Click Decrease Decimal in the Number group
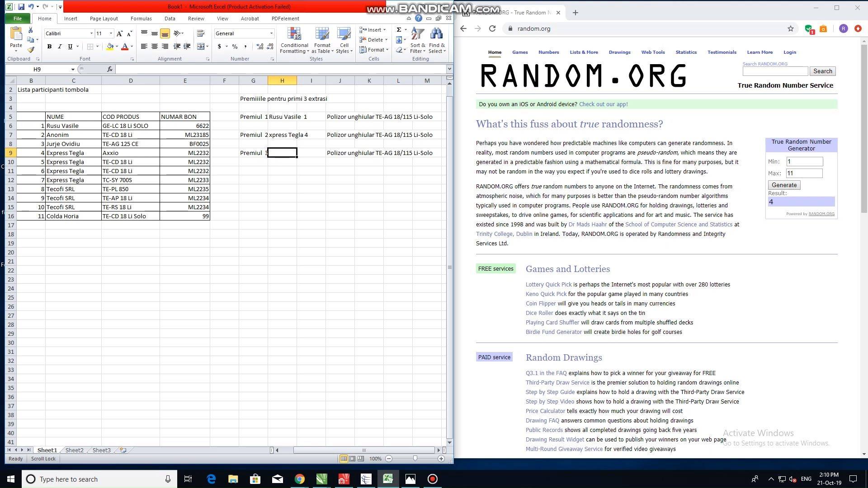Viewport: 868px width, 488px height. point(270,47)
